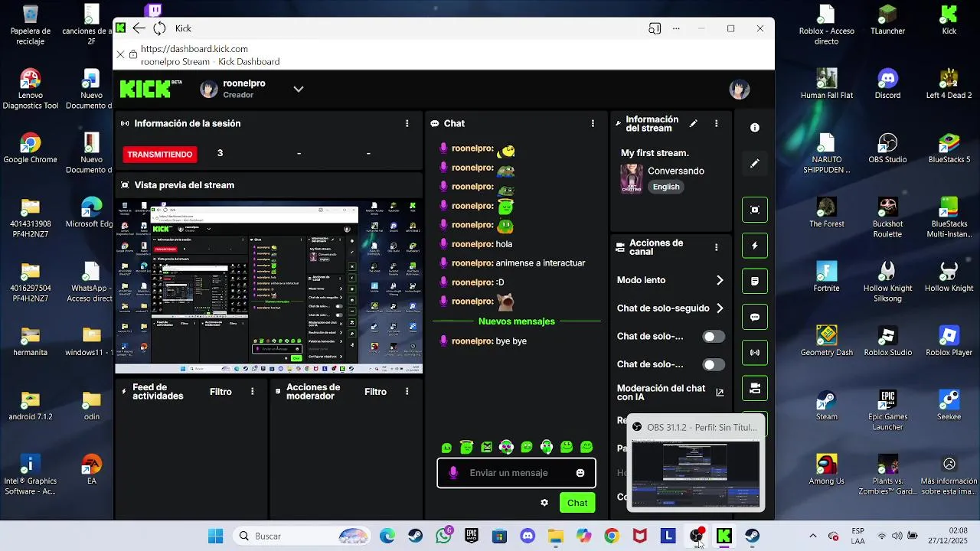Open Geometry Dash desktop shortcut

827,341
